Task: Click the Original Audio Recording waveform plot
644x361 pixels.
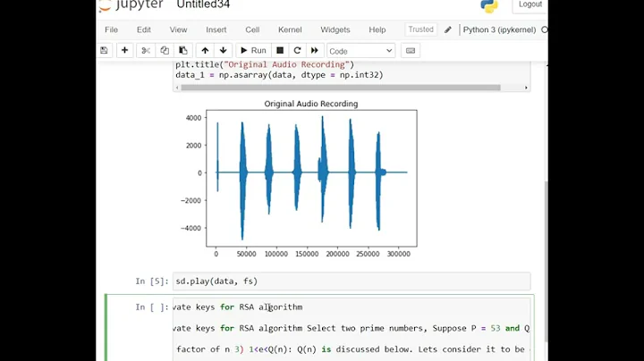Action: click(311, 178)
